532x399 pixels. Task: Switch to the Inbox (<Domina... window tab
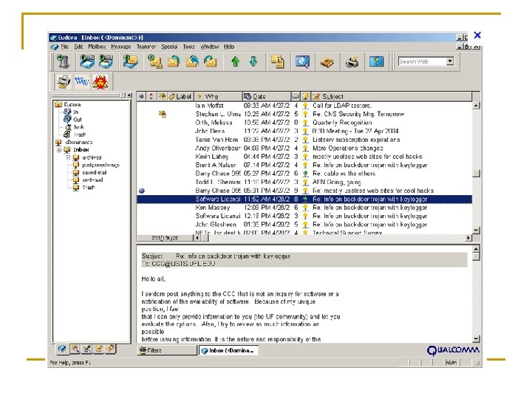[228, 350]
